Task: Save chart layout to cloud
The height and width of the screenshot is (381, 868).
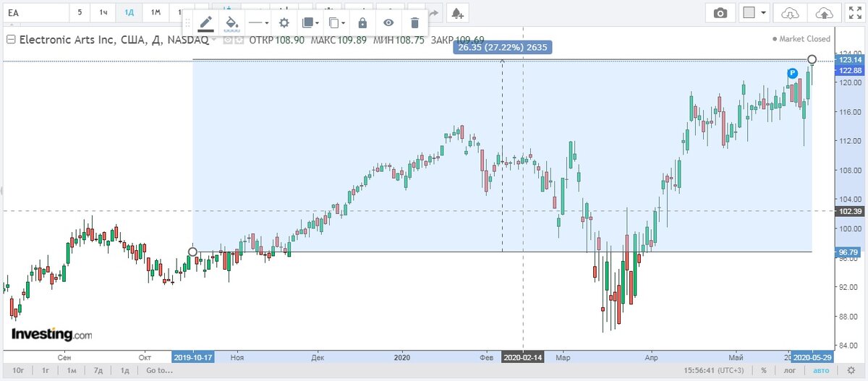Action: point(823,13)
